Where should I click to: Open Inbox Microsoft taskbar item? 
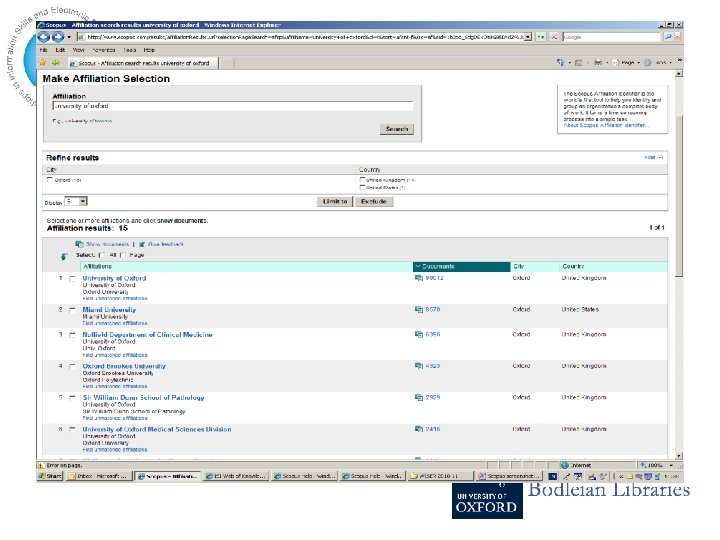pyautogui.click(x=98, y=476)
